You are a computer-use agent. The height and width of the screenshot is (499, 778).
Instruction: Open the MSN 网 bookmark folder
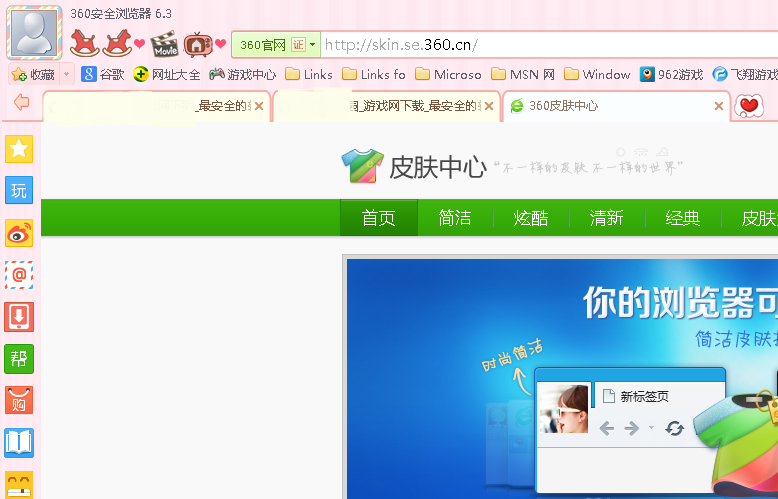523,74
